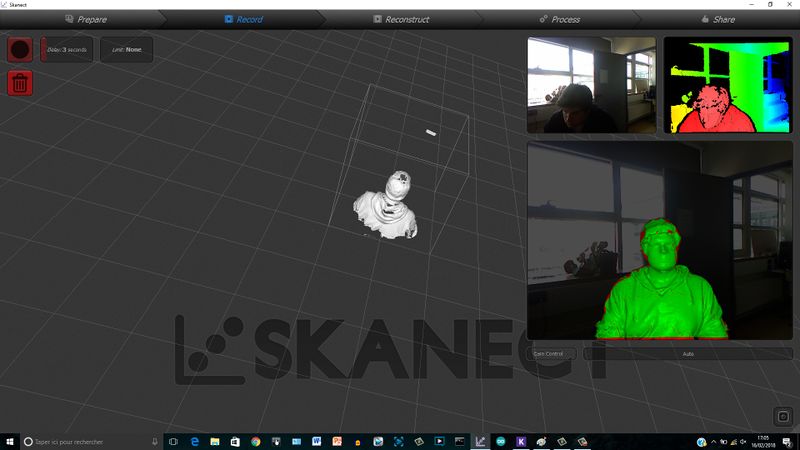Open Microsoft Edge from the taskbar
The image size is (800, 450).
click(194, 441)
